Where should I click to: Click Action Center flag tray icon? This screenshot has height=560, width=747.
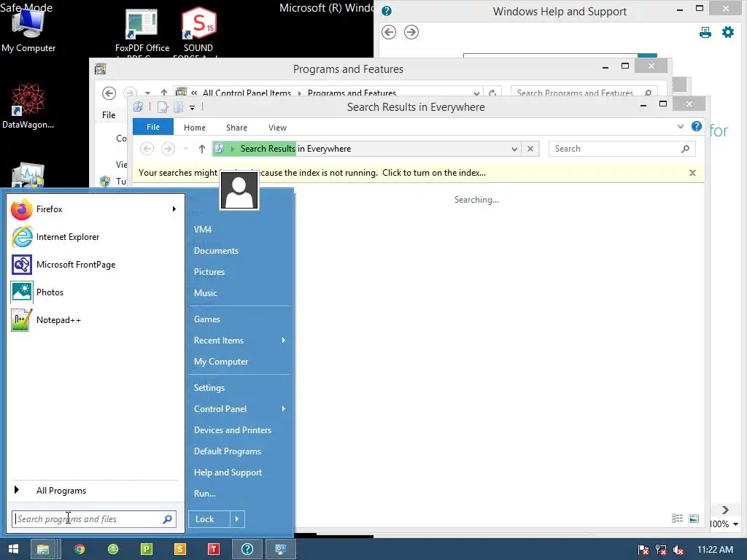point(643,550)
